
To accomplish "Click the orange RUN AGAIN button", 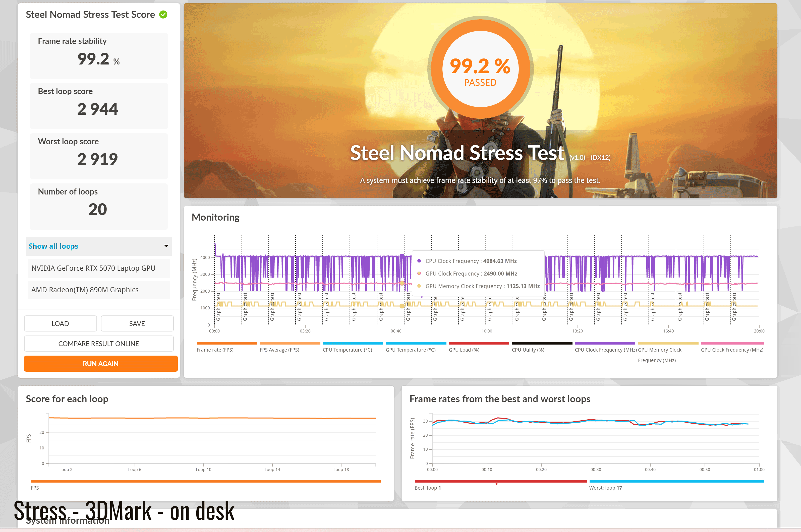I will (x=101, y=364).
